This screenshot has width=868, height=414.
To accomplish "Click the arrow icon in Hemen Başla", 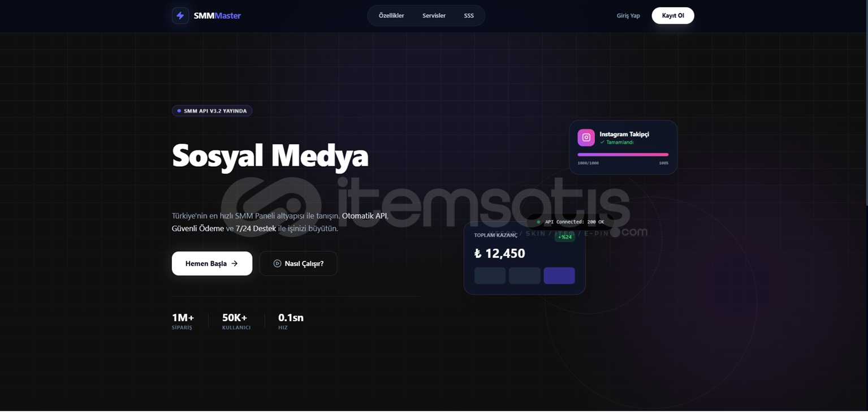I will pyautogui.click(x=235, y=264).
